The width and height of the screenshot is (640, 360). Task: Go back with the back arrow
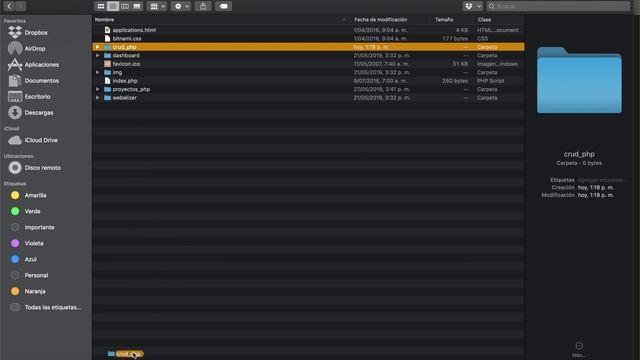[9, 6]
